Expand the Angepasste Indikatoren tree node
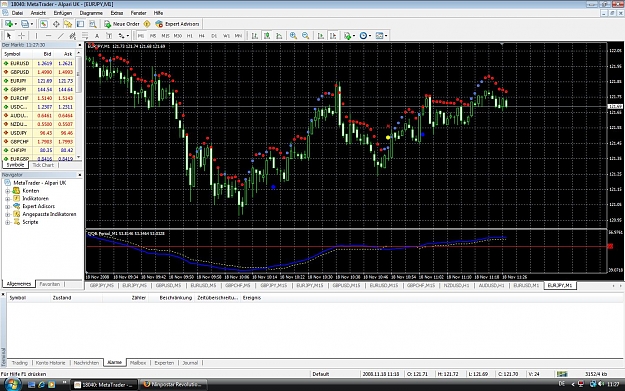The height and width of the screenshot is (391, 625). tap(7, 214)
